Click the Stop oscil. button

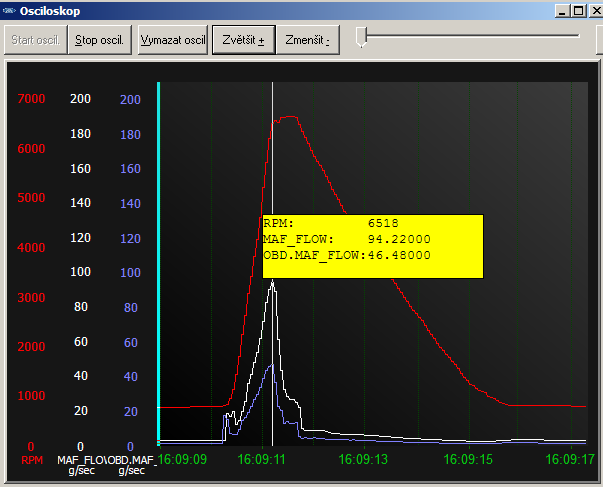pos(100,41)
